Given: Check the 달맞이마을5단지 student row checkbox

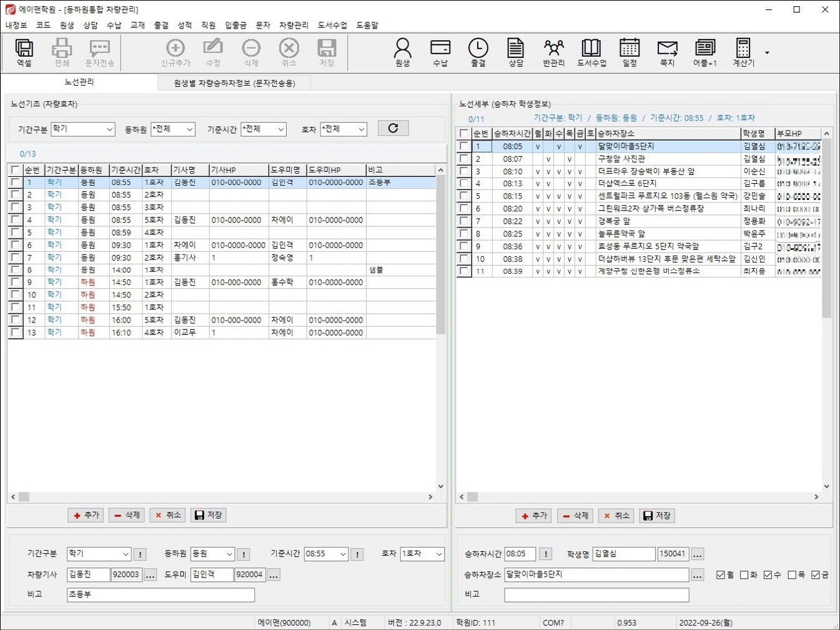Looking at the screenshot, I should click(463, 146).
